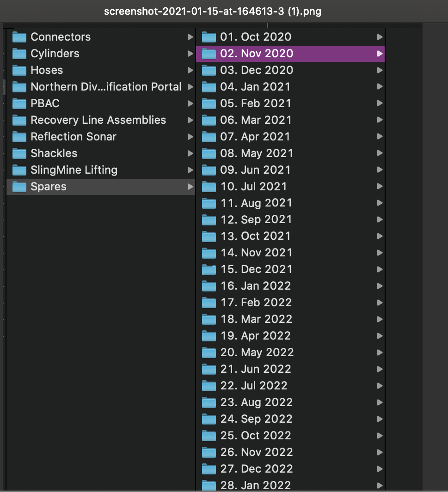Click the Reflection Sonar folder icon
The width and height of the screenshot is (448, 492).
(19, 137)
